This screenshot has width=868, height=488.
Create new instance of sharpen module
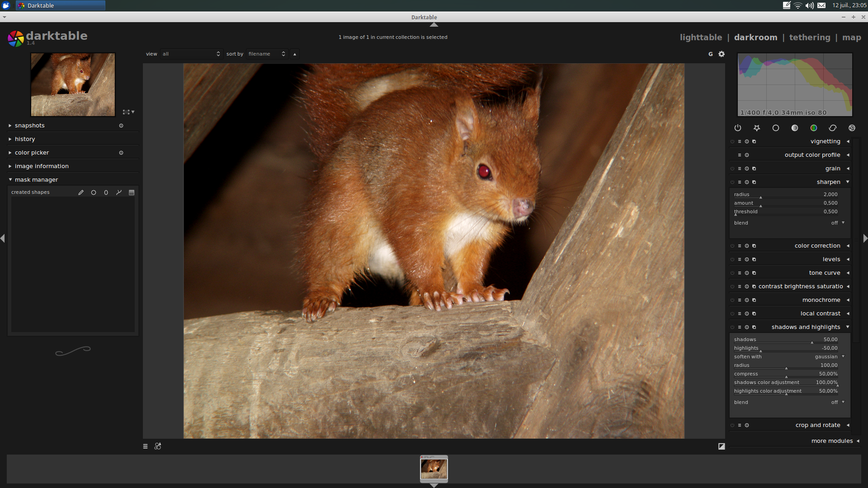(754, 182)
